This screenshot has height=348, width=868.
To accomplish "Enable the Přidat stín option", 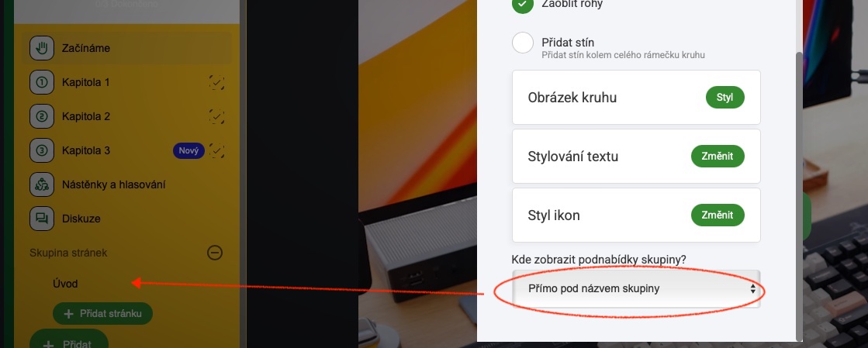I will [523, 43].
